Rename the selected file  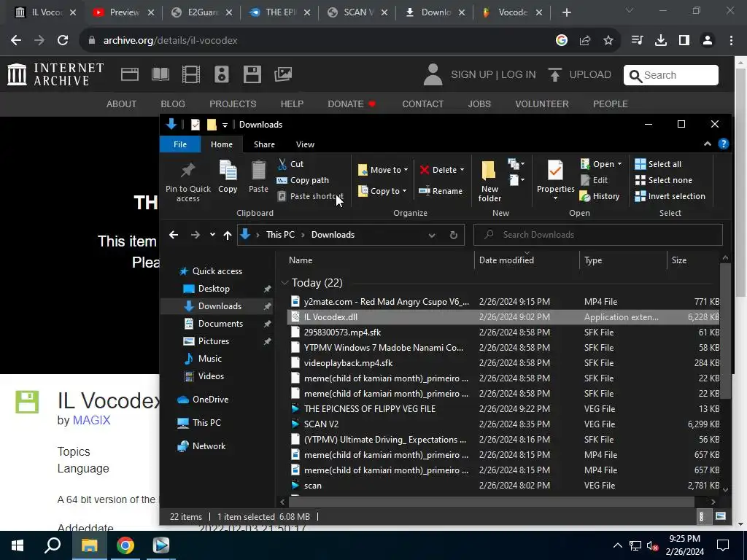[441, 191]
